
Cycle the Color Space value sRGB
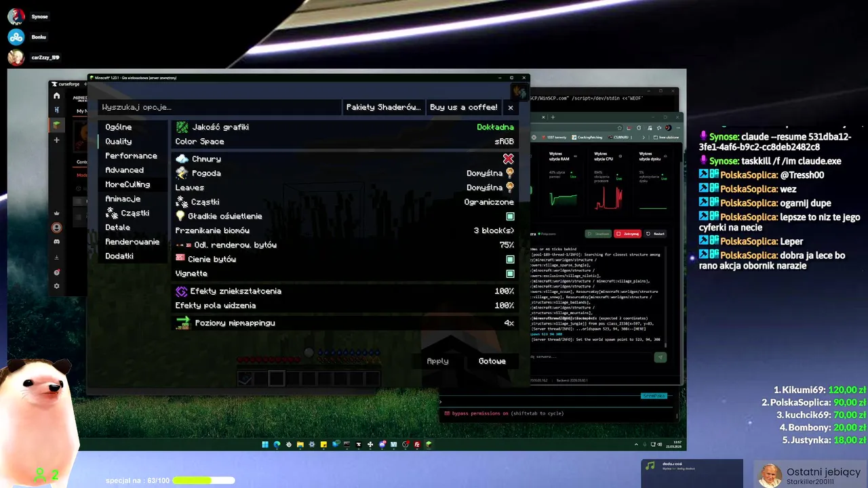504,142
